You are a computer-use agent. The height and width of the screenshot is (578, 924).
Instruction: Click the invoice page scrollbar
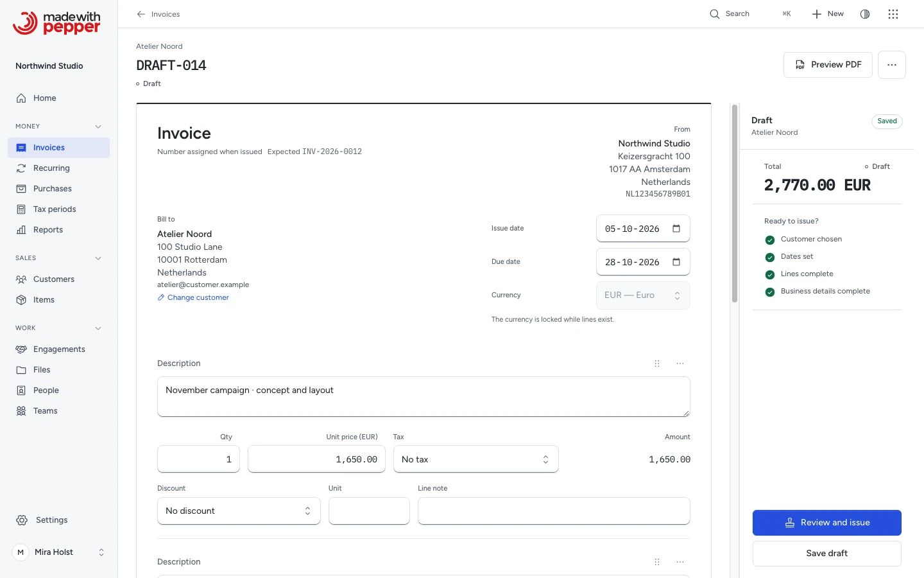[x=735, y=203]
